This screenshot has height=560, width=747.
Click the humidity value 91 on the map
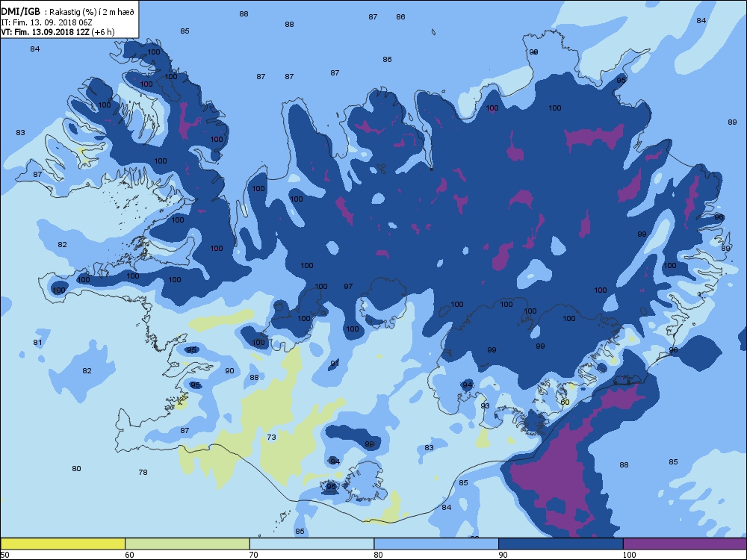(335, 364)
